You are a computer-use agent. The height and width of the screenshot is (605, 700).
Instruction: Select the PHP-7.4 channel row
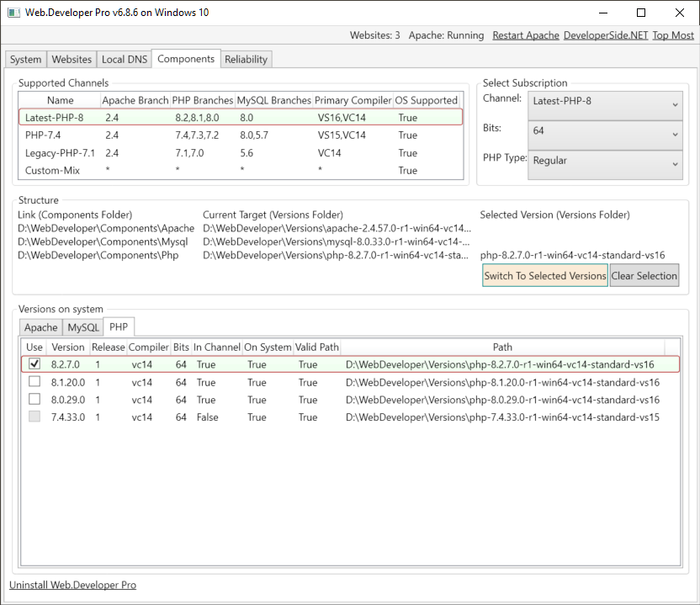coord(241,135)
